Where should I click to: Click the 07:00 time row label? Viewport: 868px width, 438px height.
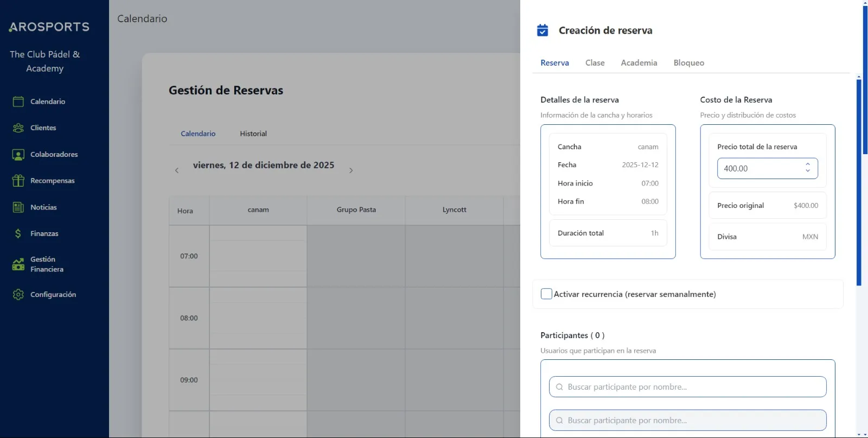(189, 256)
